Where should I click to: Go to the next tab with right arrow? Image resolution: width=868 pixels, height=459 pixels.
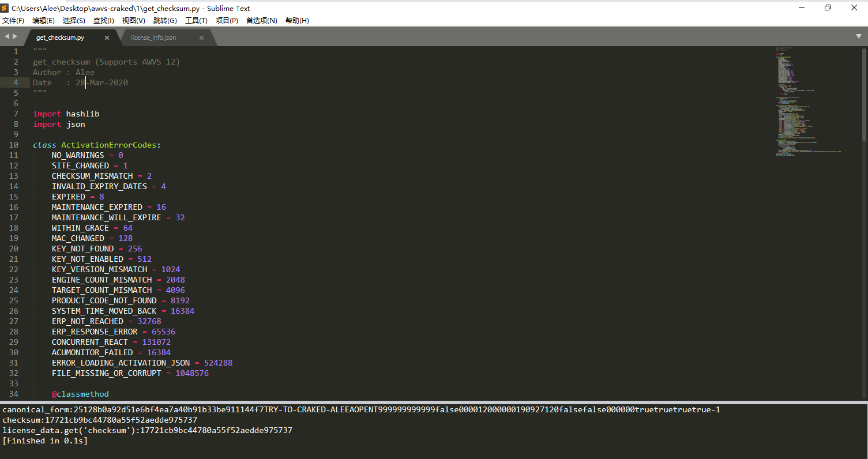click(15, 36)
